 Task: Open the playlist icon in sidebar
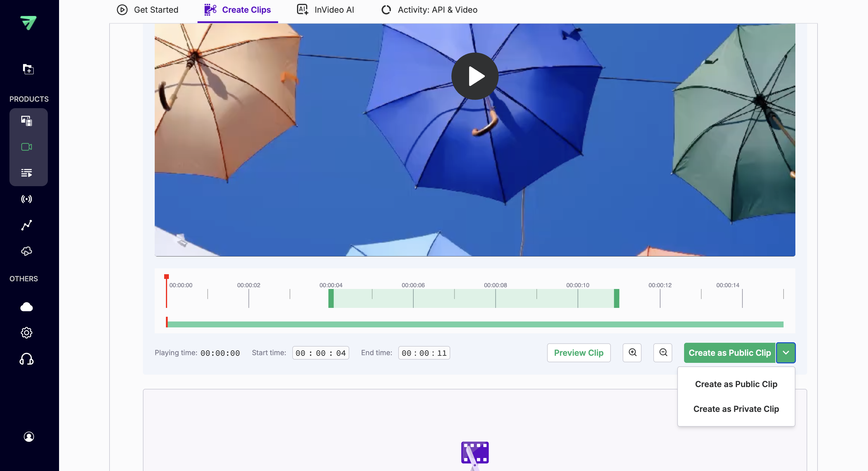[x=27, y=173]
